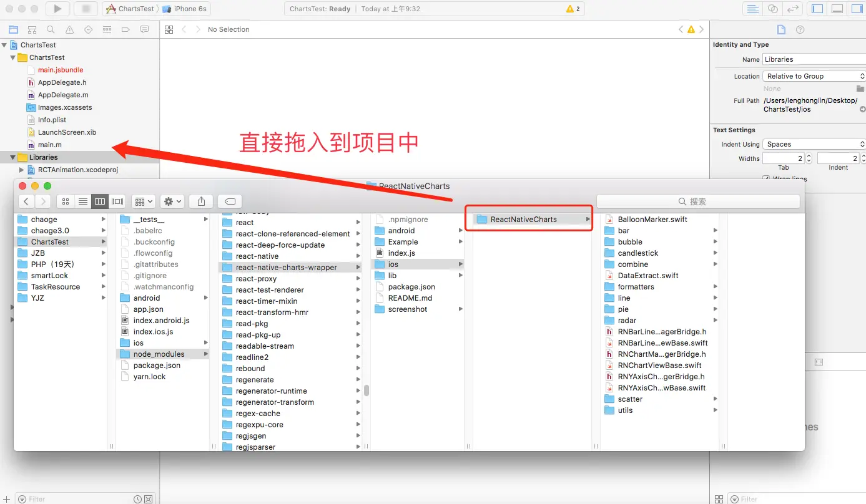Click the Finder share button
The height and width of the screenshot is (504, 866).
pyautogui.click(x=201, y=201)
